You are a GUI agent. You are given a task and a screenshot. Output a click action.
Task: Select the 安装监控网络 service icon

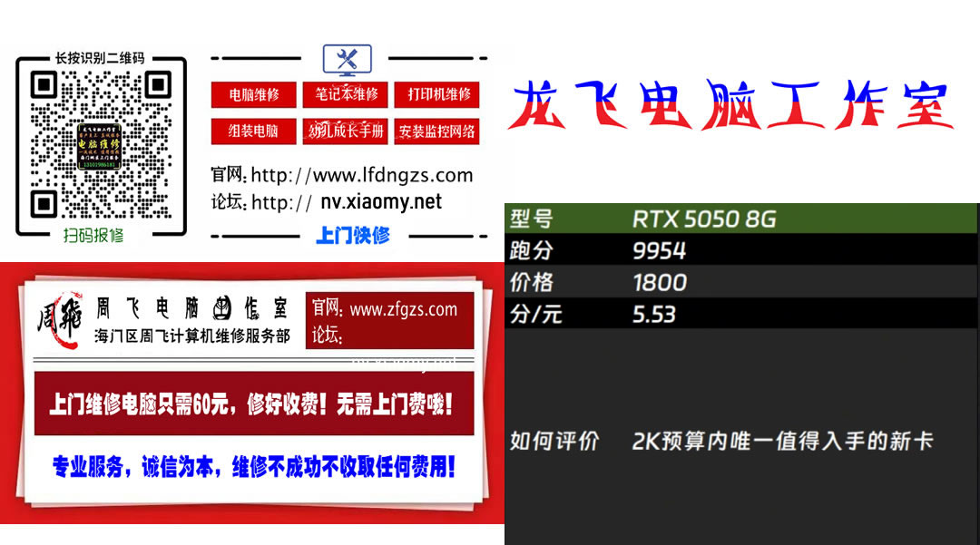tap(436, 131)
